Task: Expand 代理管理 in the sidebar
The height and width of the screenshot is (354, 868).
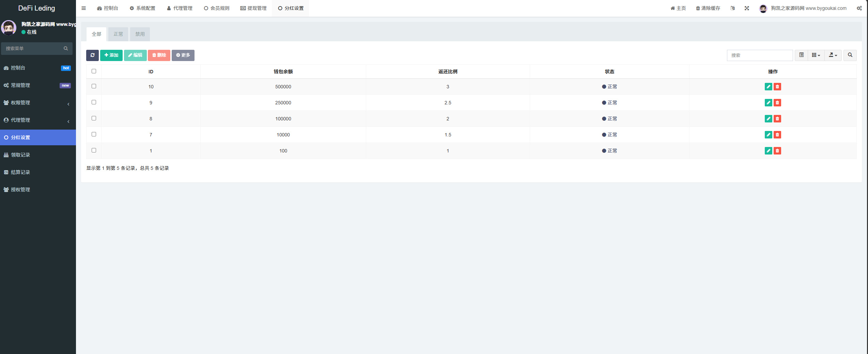Action: [x=38, y=120]
